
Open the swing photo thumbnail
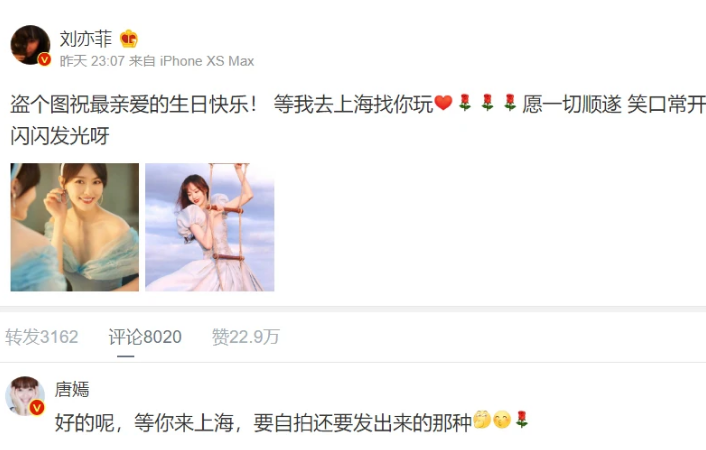coord(210,227)
